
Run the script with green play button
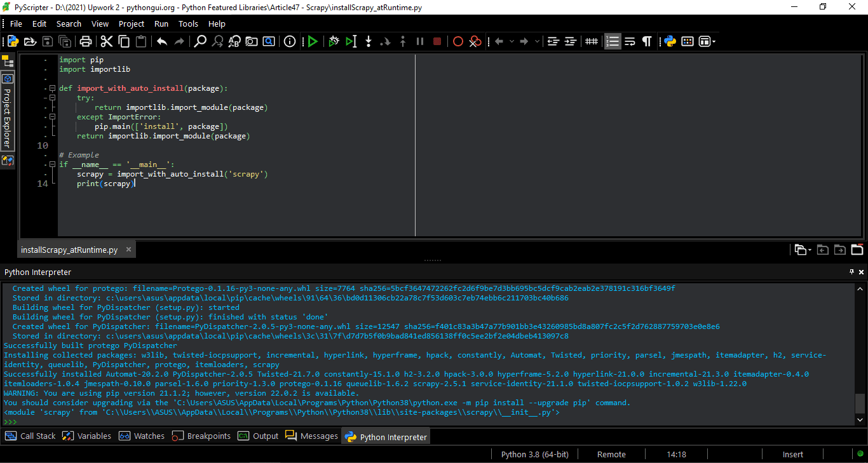tap(313, 41)
